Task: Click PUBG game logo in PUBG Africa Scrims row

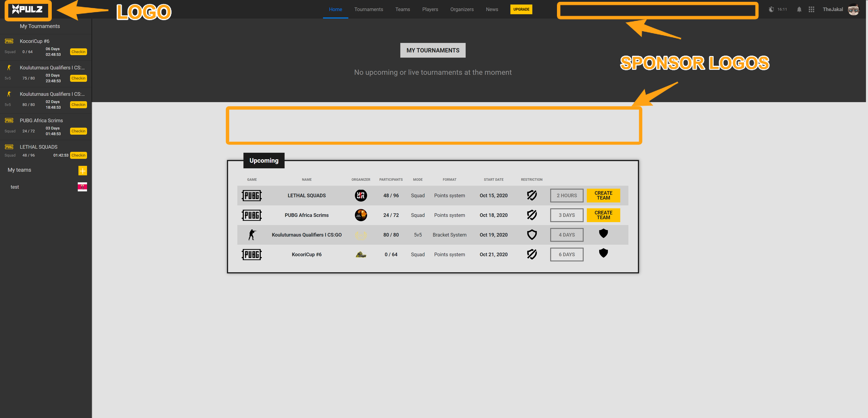Action: tap(252, 215)
